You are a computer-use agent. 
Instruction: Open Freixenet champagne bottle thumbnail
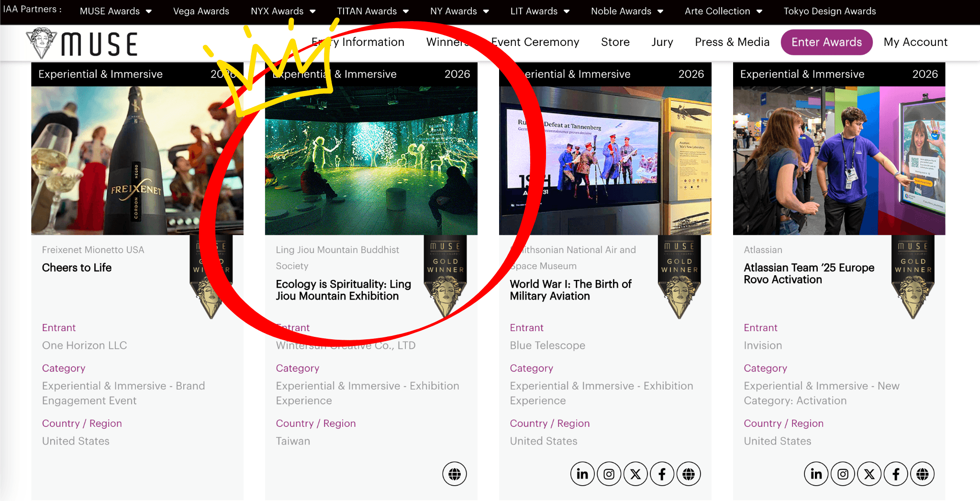(137, 160)
